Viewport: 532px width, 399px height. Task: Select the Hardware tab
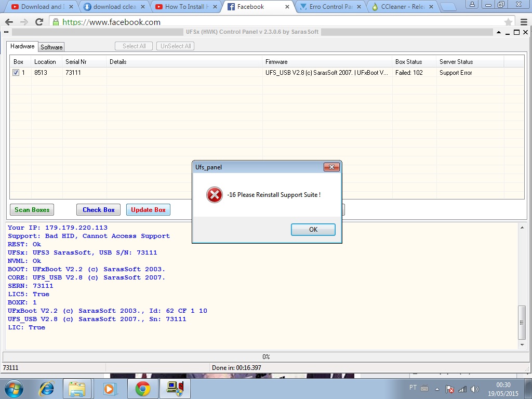22,46
